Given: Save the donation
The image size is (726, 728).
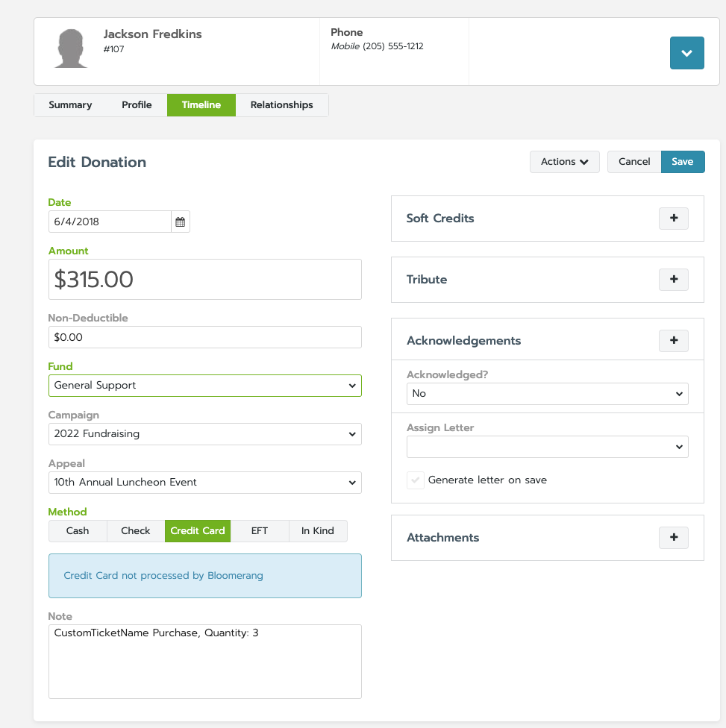Looking at the screenshot, I should [682, 162].
